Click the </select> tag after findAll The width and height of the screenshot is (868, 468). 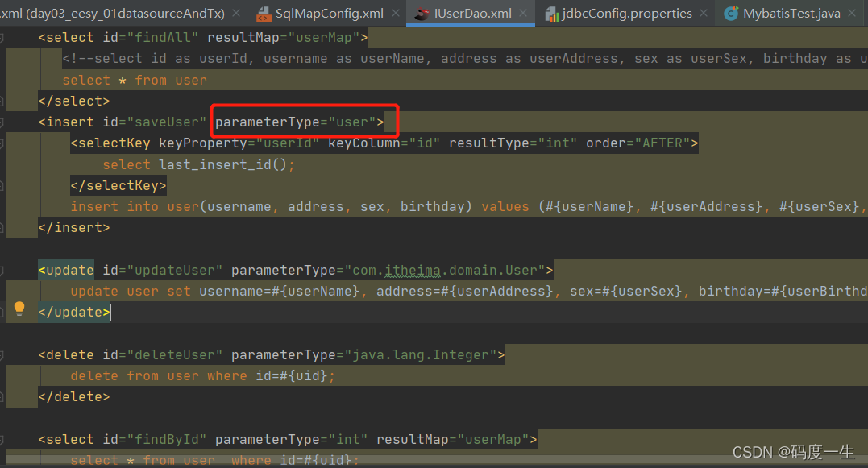(74, 101)
